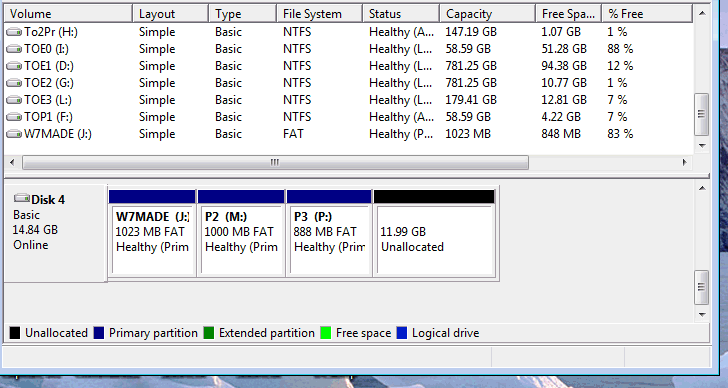Select the W7MADE (J:) volume name in list
This screenshot has height=388, width=728.
(x=58, y=134)
